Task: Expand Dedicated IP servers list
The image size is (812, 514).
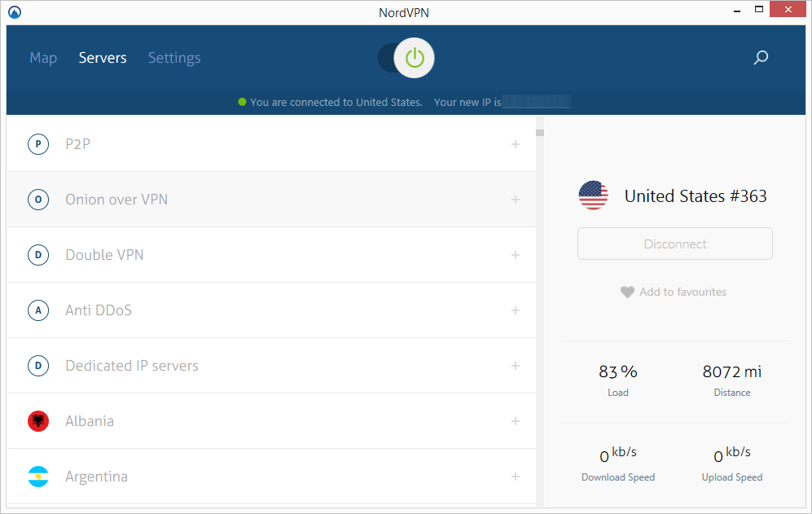Action: [515, 366]
